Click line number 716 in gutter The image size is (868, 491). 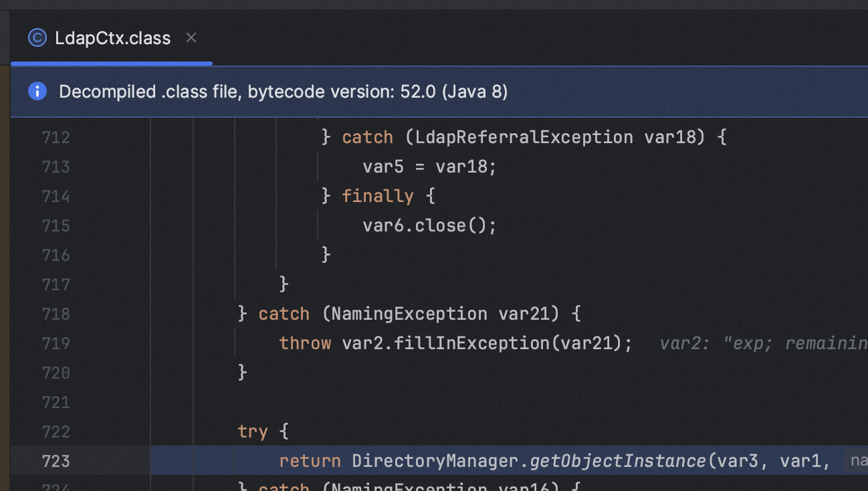(56, 255)
